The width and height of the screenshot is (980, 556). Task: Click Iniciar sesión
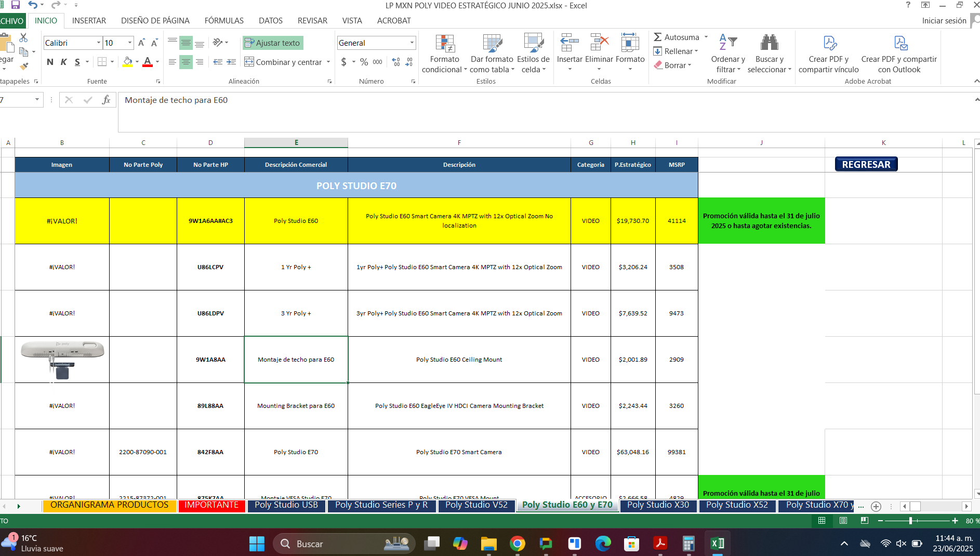944,21
